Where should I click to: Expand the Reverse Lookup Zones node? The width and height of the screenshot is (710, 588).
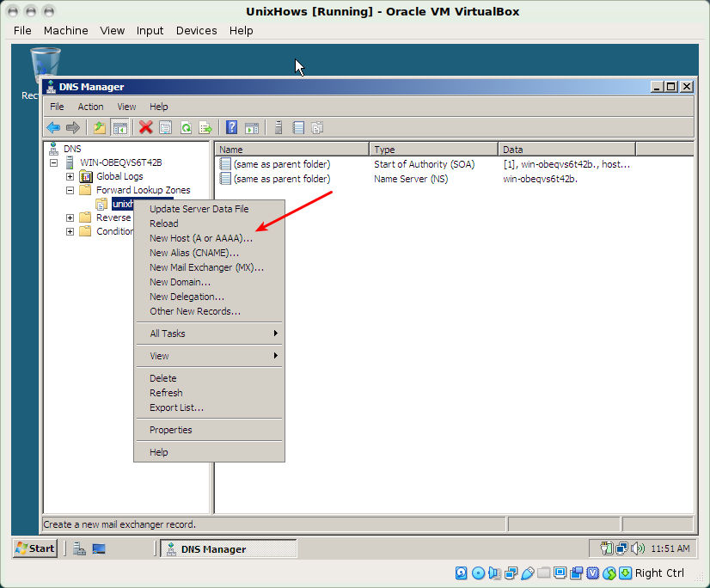70,217
